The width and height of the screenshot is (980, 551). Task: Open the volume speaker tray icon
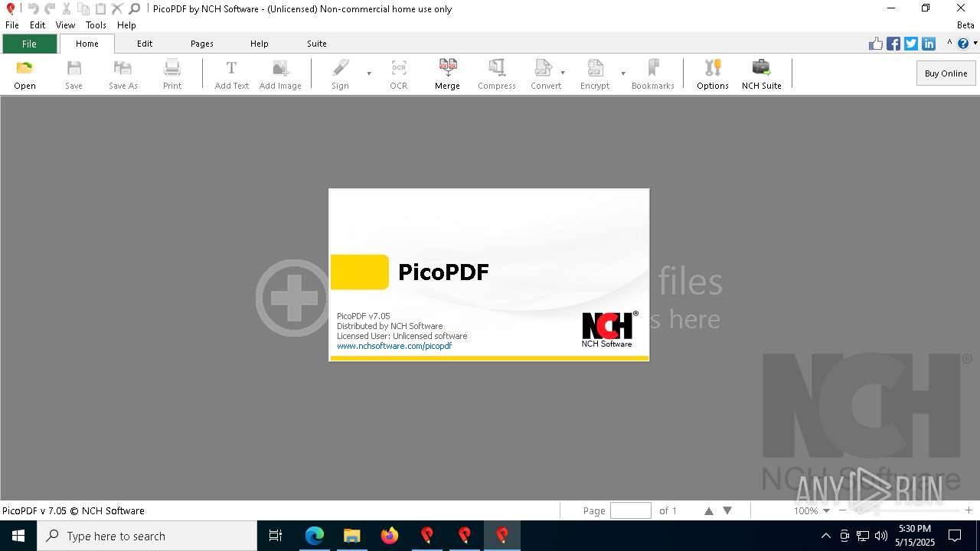pos(880,536)
